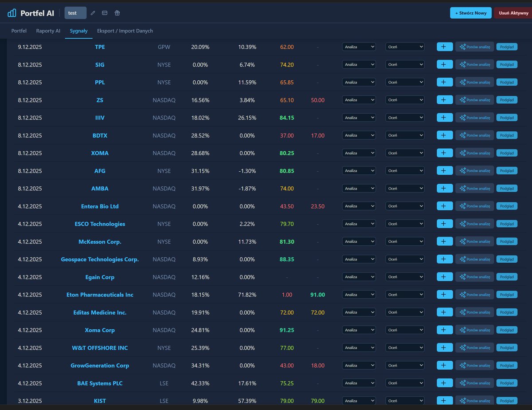Open the Oceń dropdown in SIG row

pos(405,64)
